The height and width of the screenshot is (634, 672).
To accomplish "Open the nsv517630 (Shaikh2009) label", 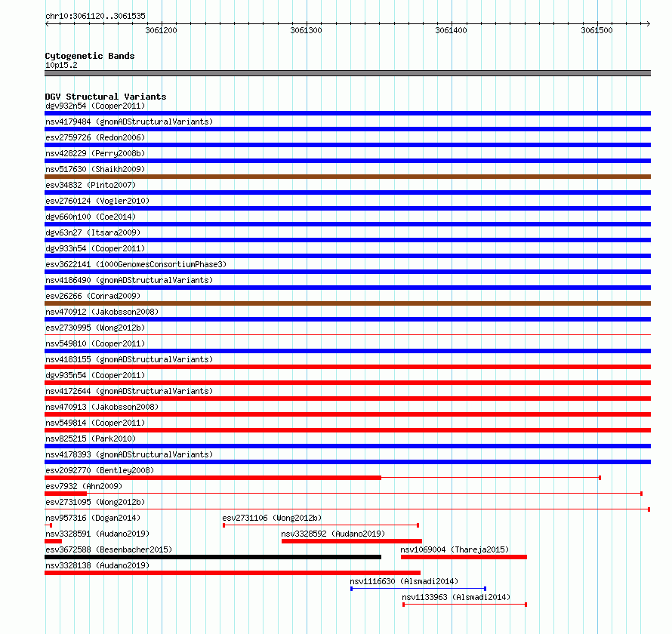I will click(95, 169).
